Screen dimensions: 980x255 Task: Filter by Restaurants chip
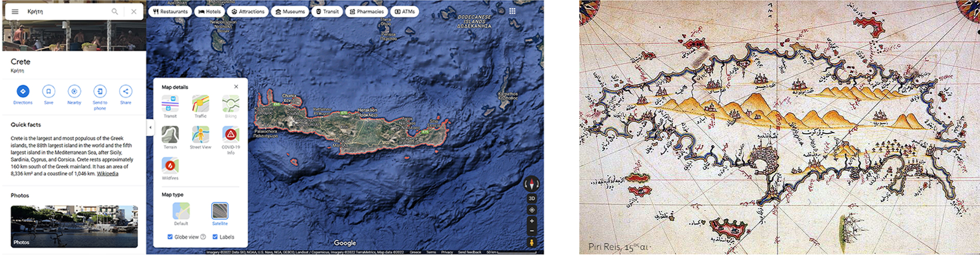pos(170,11)
